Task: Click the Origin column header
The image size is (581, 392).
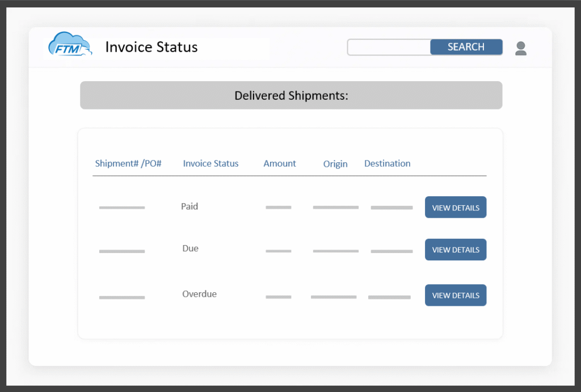Action: click(335, 164)
